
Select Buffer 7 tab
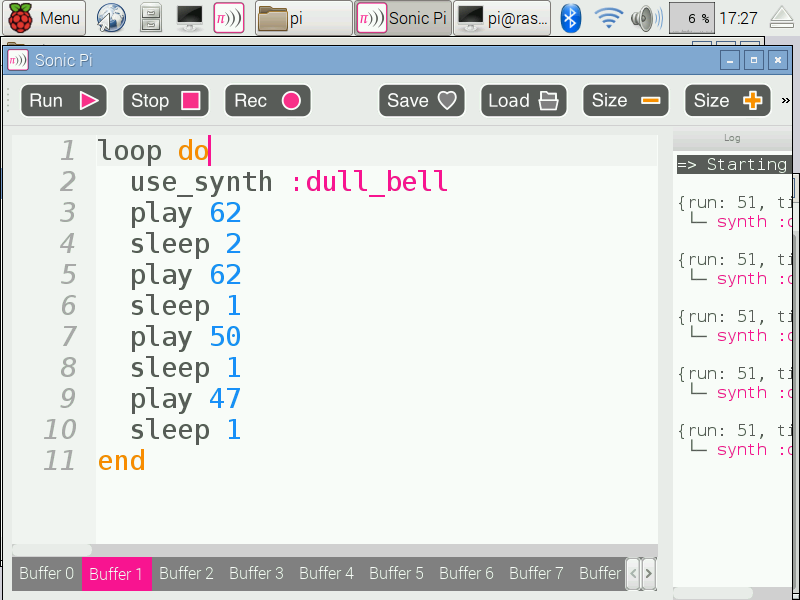pyautogui.click(x=536, y=573)
